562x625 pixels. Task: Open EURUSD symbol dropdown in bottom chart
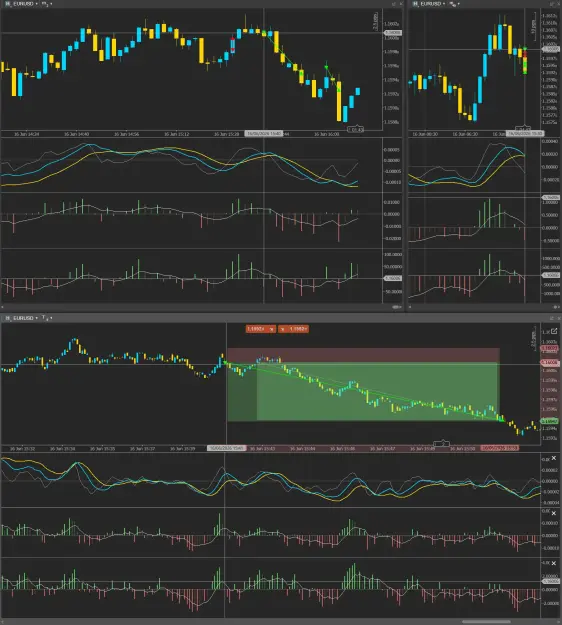pos(26,318)
